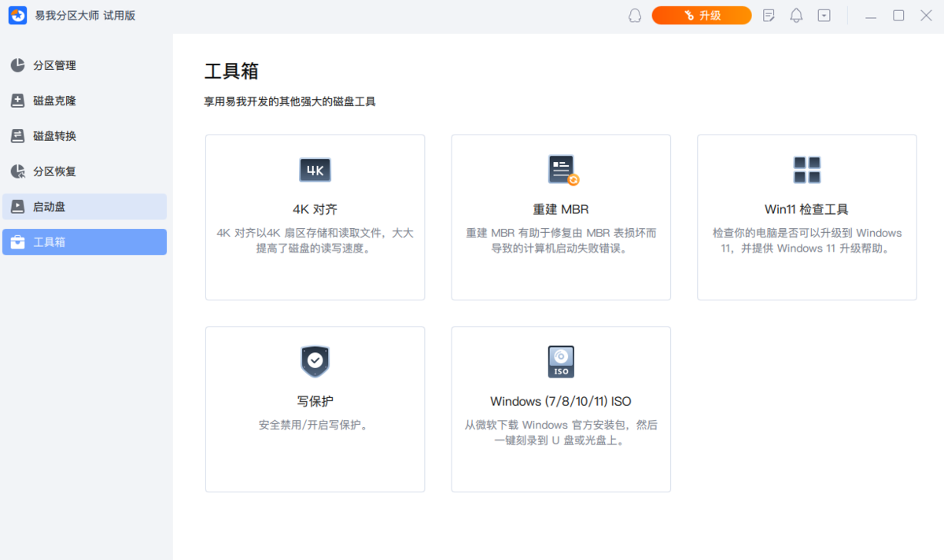Screen dimensions: 944x560
Task: Open the Windows ISO disc icon
Action: tap(560, 362)
